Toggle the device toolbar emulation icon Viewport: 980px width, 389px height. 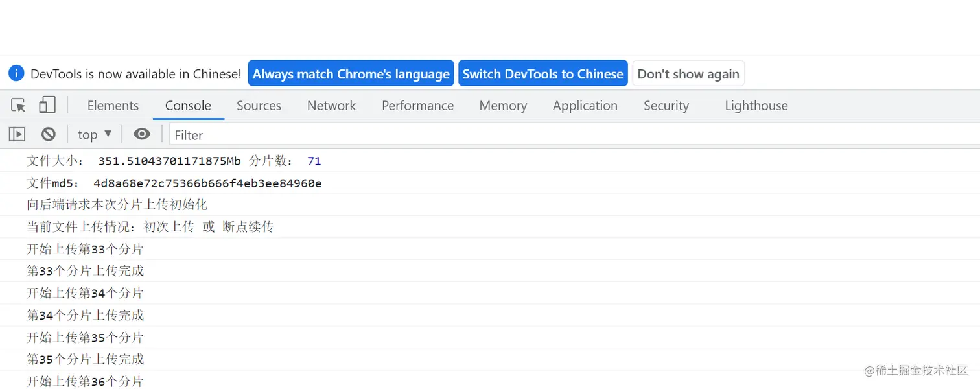[47, 105]
